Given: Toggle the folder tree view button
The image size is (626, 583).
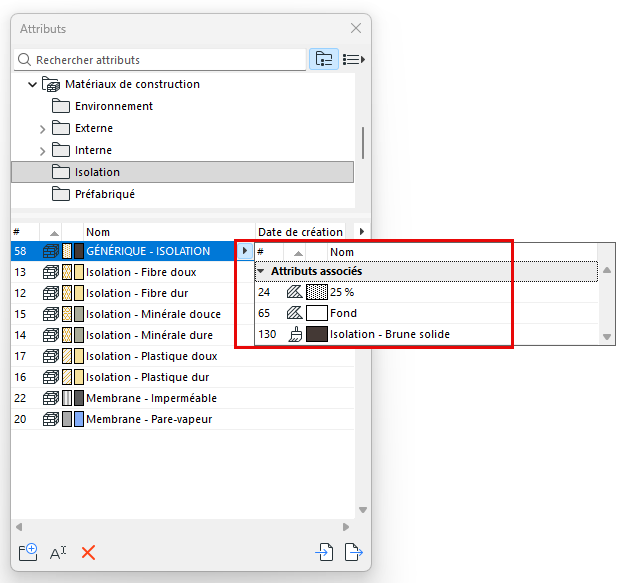Looking at the screenshot, I should coord(324,59).
